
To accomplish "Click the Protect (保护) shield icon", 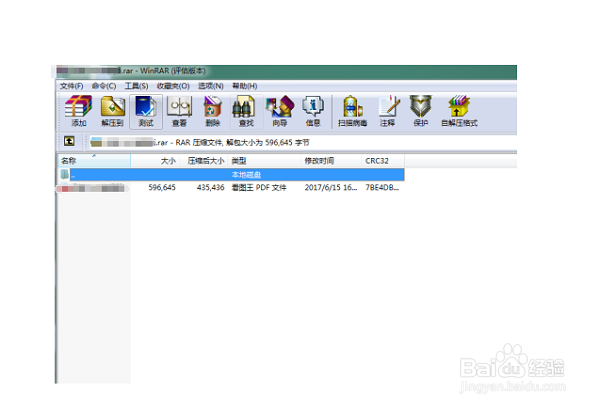I will coord(421,111).
